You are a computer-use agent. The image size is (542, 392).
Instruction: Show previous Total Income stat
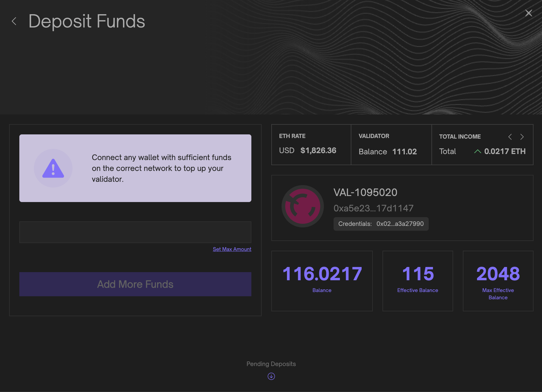tap(510, 137)
